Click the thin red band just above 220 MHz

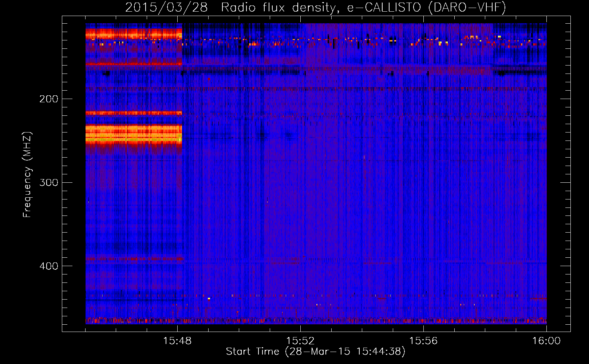134,113
